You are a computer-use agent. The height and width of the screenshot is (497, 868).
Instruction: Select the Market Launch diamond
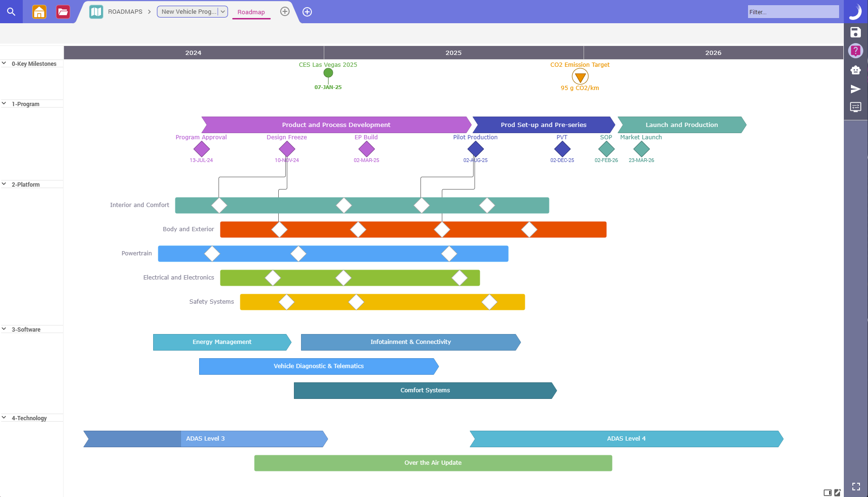point(641,149)
